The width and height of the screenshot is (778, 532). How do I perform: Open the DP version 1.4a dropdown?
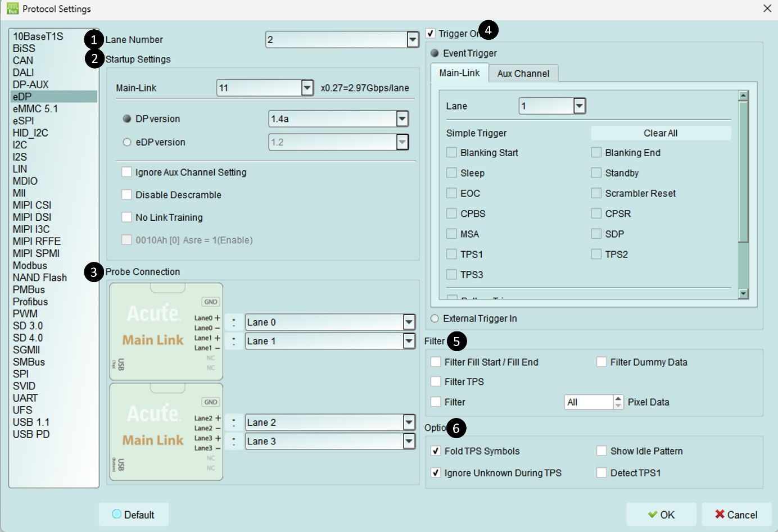tap(402, 119)
